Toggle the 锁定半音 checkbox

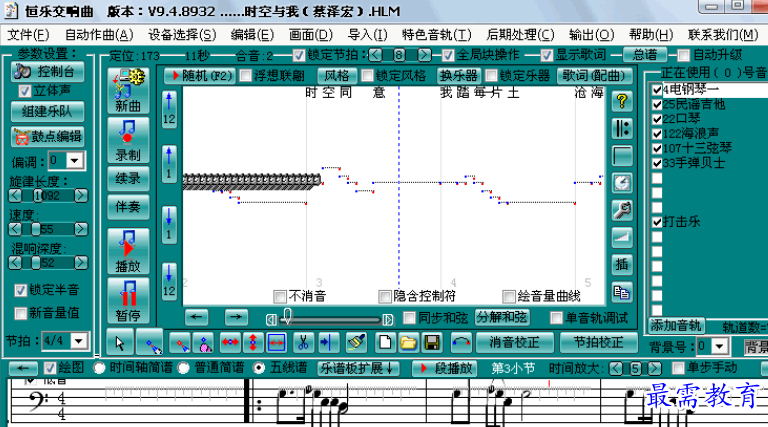pos(21,290)
